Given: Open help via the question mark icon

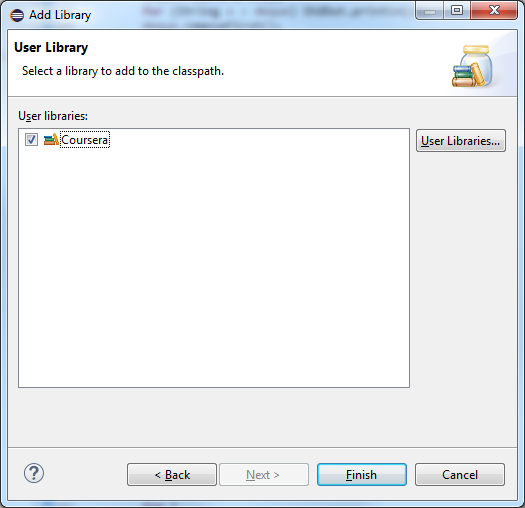Looking at the screenshot, I should (34, 473).
